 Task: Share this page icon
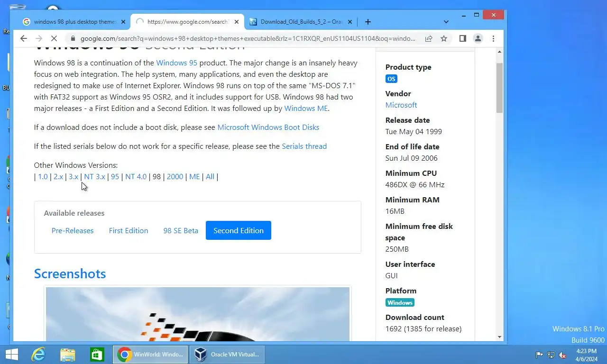[429, 38]
